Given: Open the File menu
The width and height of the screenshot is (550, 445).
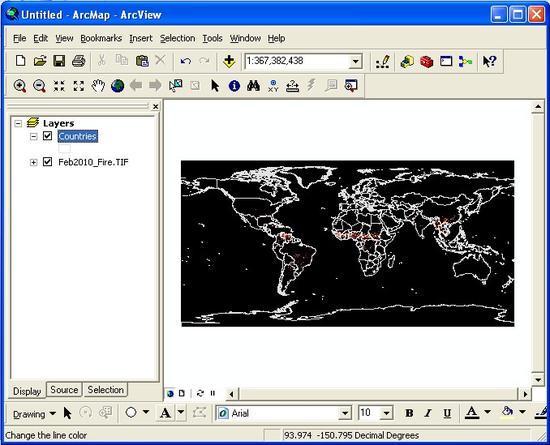Looking at the screenshot, I should [x=20, y=38].
